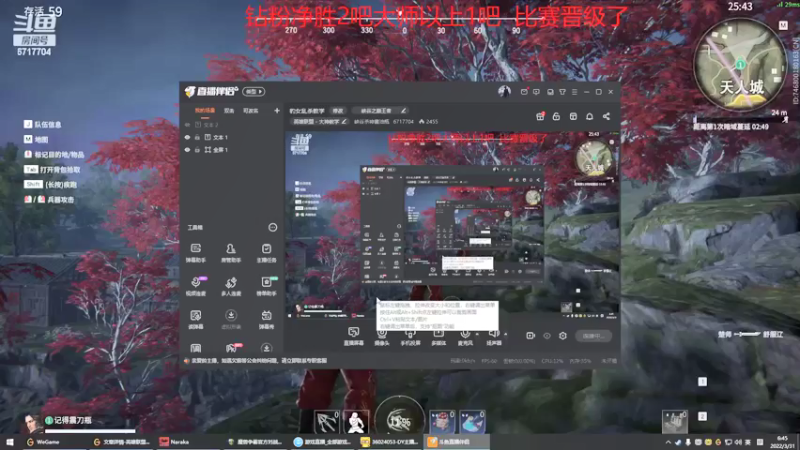Switch to the 我的场景 tab

(x=205, y=111)
